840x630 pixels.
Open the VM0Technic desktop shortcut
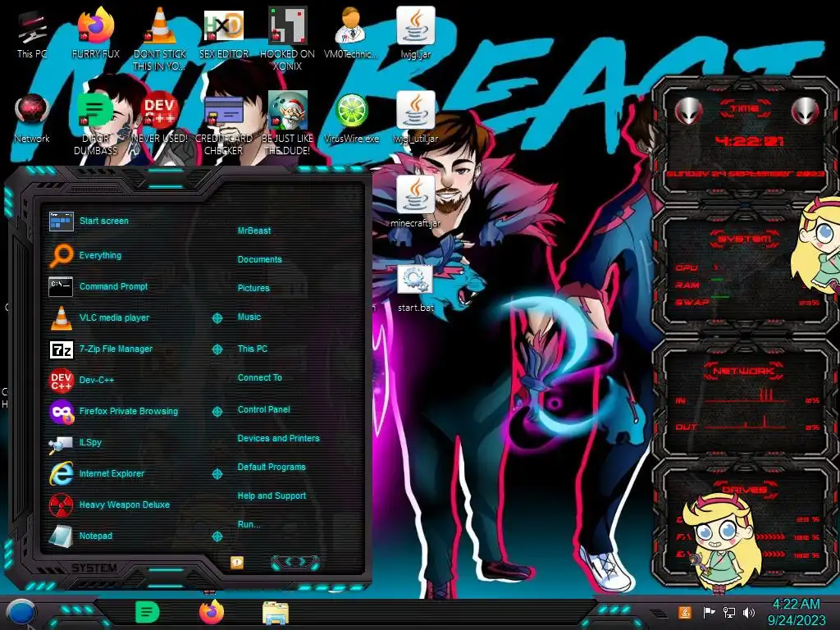tap(351, 33)
